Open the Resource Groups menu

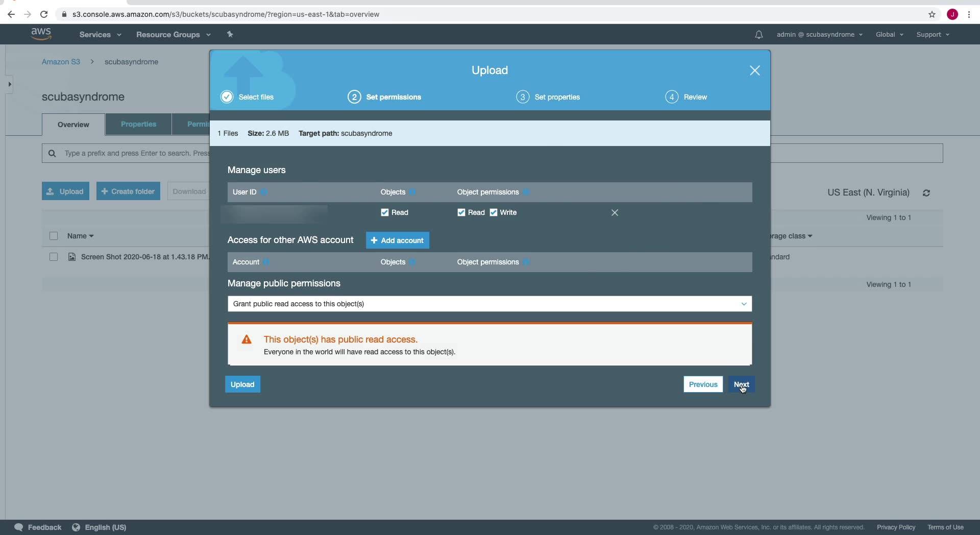point(173,35)
